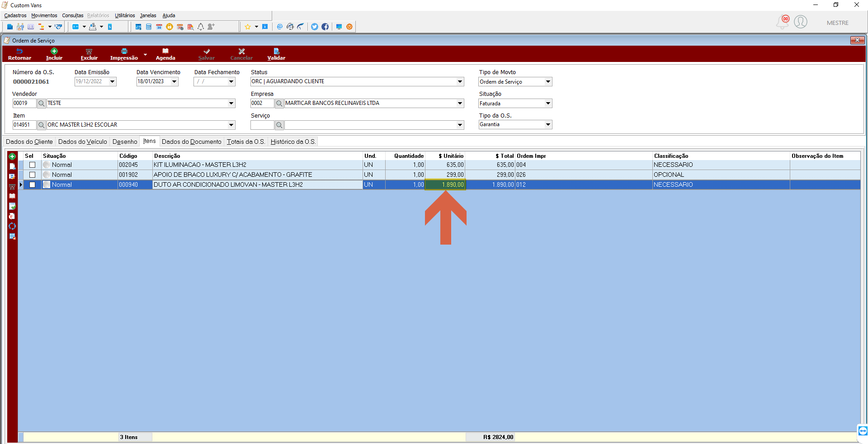Expand the Data Vencimento date dropdown

tap(174, 81)
